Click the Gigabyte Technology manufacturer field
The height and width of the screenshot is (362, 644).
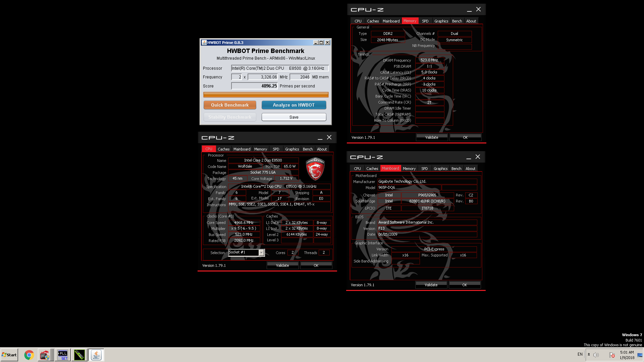coord(427,181)
